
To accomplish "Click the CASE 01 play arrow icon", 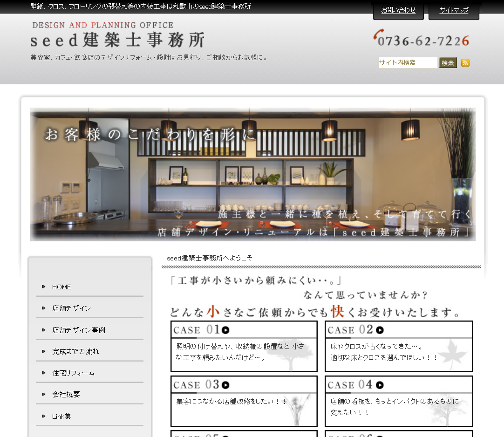I will point(226,330).
